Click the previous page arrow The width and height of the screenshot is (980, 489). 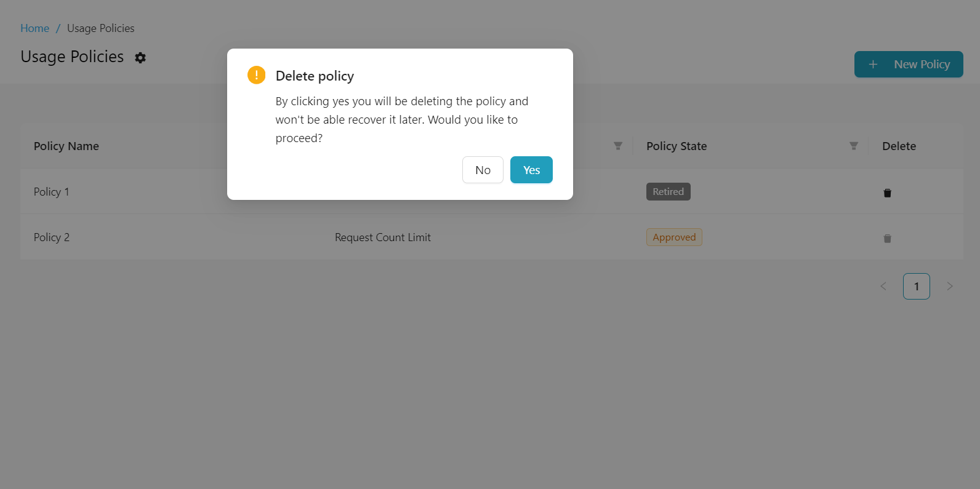click(x=883, y=286)
